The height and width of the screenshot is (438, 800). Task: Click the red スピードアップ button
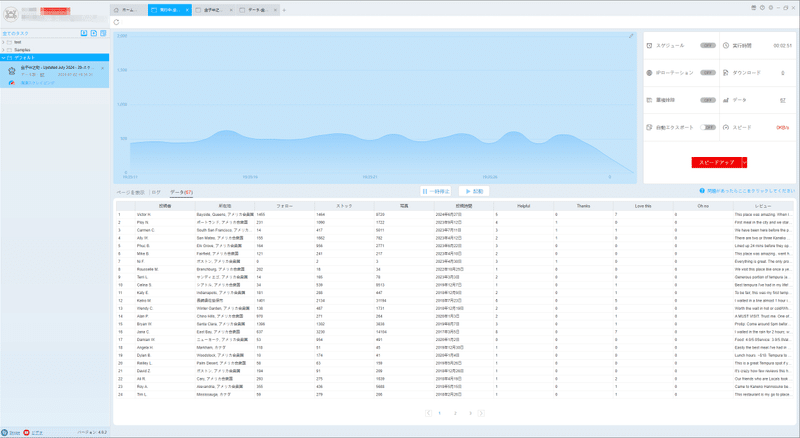pos(717,162)
